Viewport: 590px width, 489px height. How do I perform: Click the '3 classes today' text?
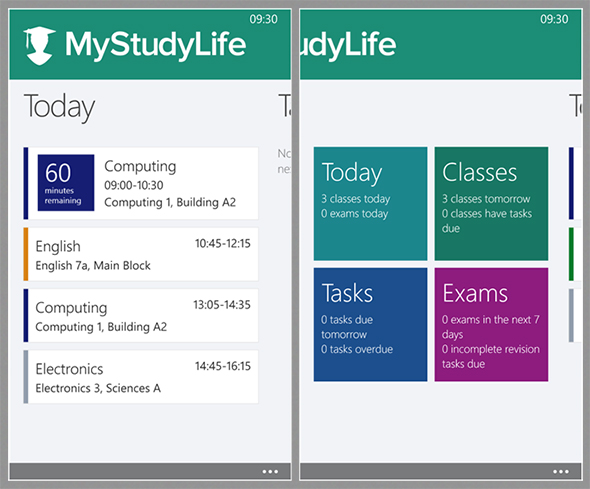click(x=356, y=199)
